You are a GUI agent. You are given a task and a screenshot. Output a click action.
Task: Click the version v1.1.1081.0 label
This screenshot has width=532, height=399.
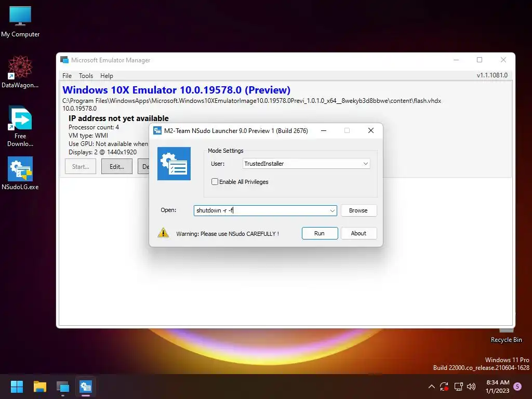(x=492, y=75)
